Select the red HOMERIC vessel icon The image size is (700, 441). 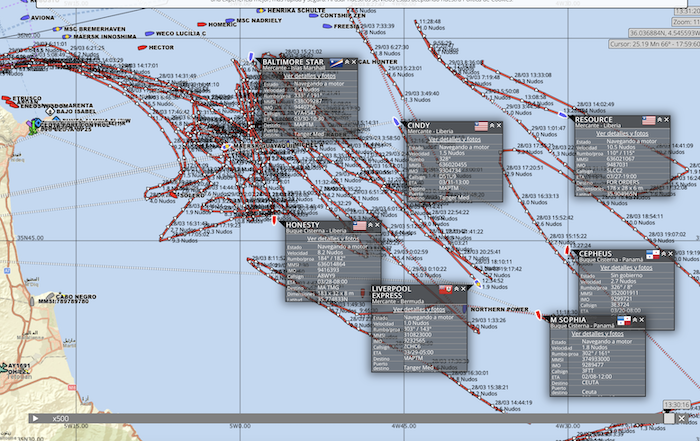(202, 25)
